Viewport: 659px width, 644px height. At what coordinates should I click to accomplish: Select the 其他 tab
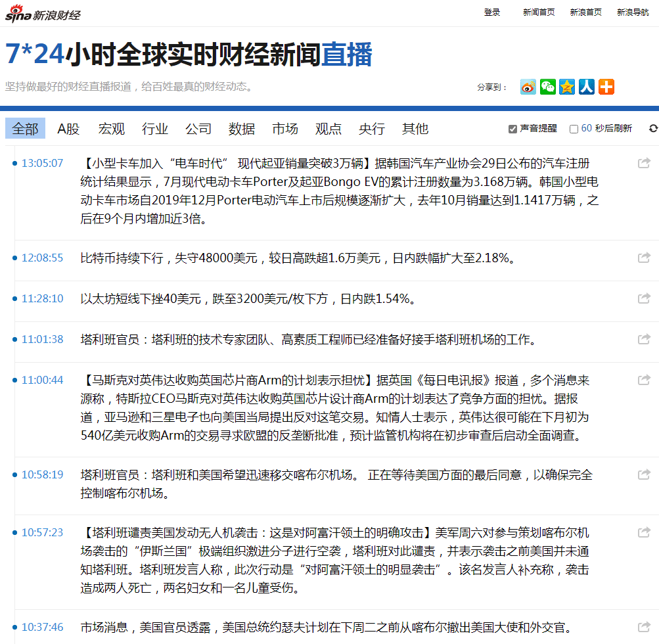pyautogui.click(x=415, y=128)
